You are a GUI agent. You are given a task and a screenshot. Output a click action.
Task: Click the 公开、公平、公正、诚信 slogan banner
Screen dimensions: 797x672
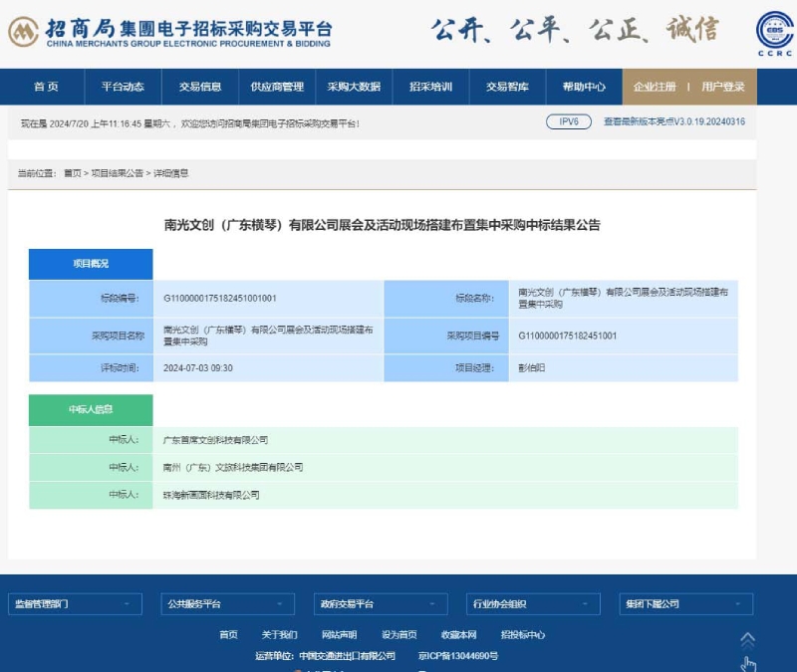tap(575, 30)
